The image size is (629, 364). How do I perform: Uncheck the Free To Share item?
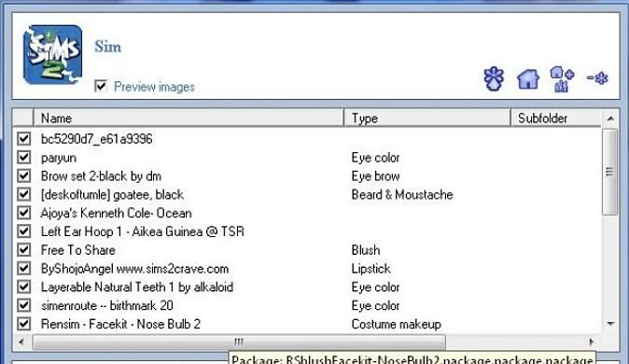(23, 249)
